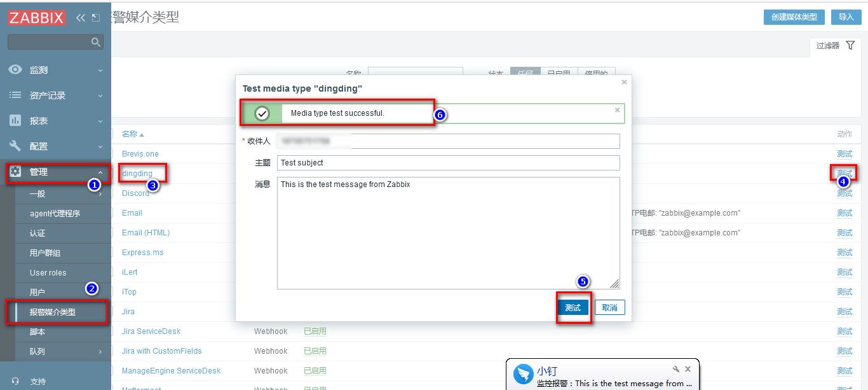Screen dimensions: 868x390
Task: Open Jira with CustomFields media type
Action: [x=162, y=351]
